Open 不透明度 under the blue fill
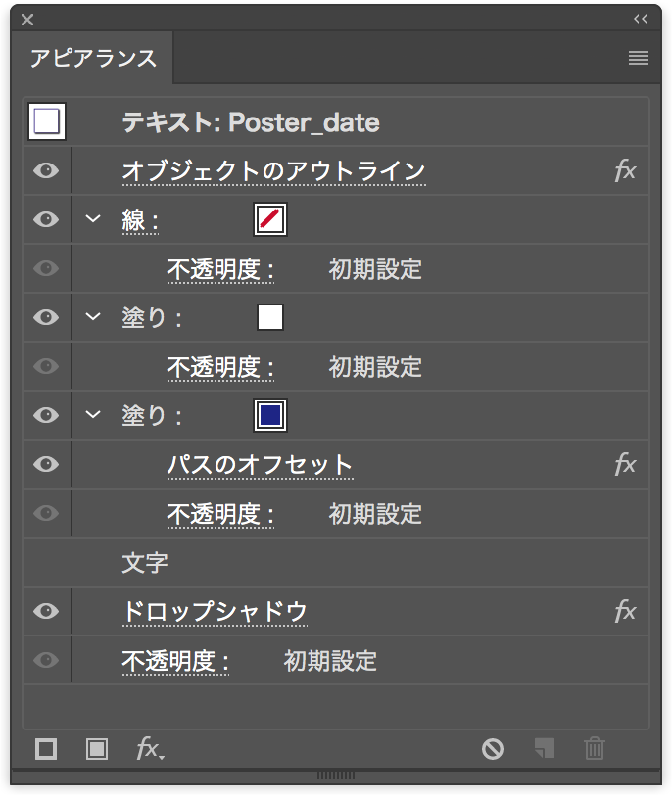Viewport: 672px width, 799px height. coord(220,514)
